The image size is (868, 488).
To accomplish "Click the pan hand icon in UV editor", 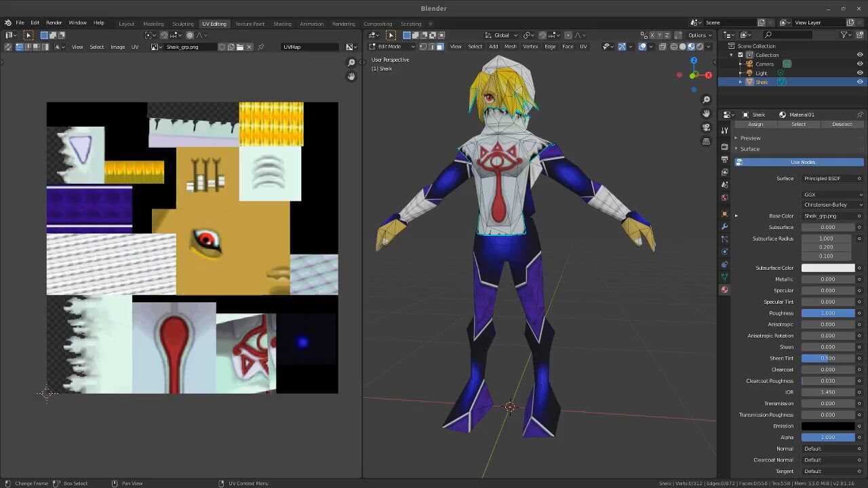I will tap(351, 77).
